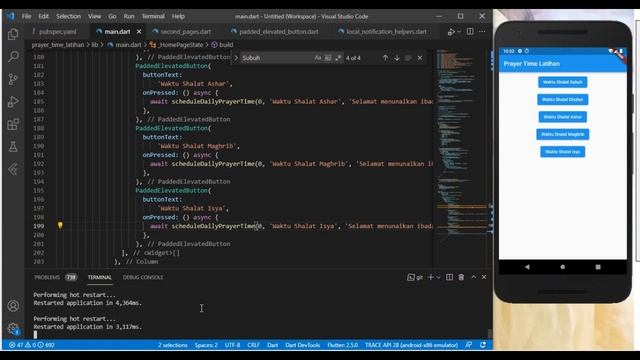Tap Waktu Shalat Subuh button in emulator
The image size is (640, 360).
pos(562,82)
